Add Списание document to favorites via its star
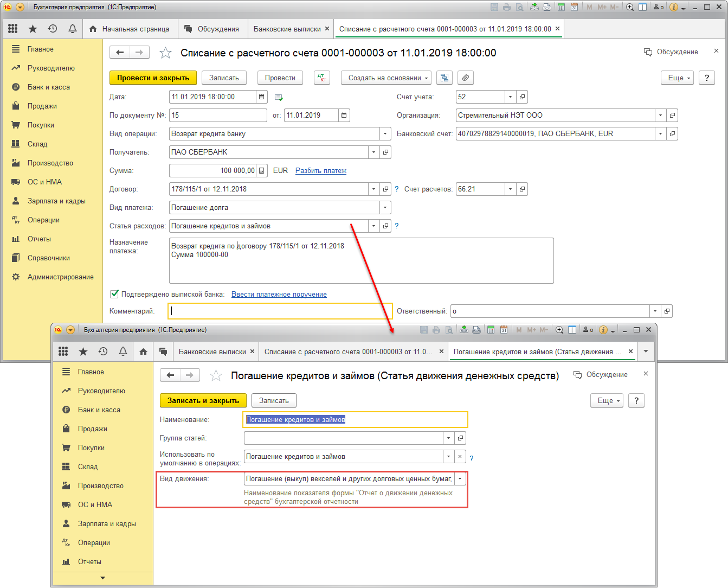The width and height of the screenshot is (728, 588). point(165,53)
